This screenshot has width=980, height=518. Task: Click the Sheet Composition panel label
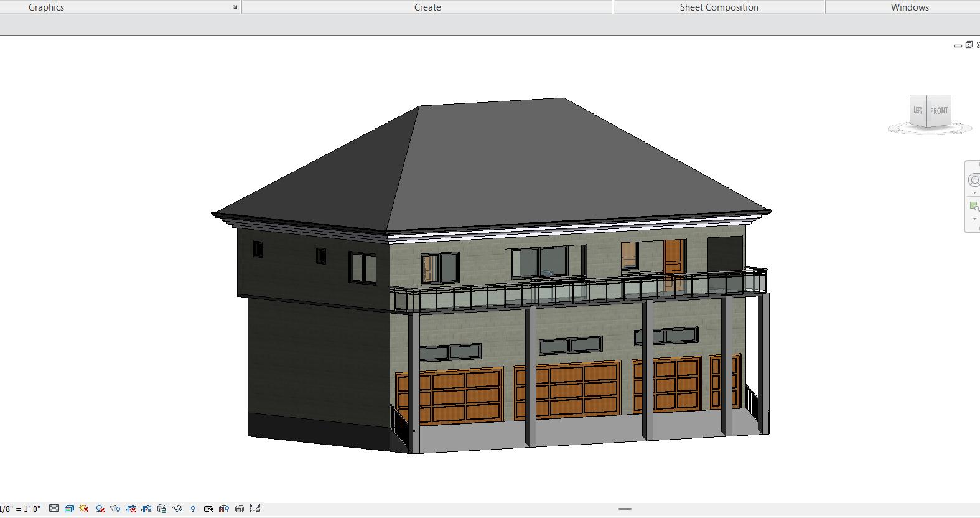(719, 7)
